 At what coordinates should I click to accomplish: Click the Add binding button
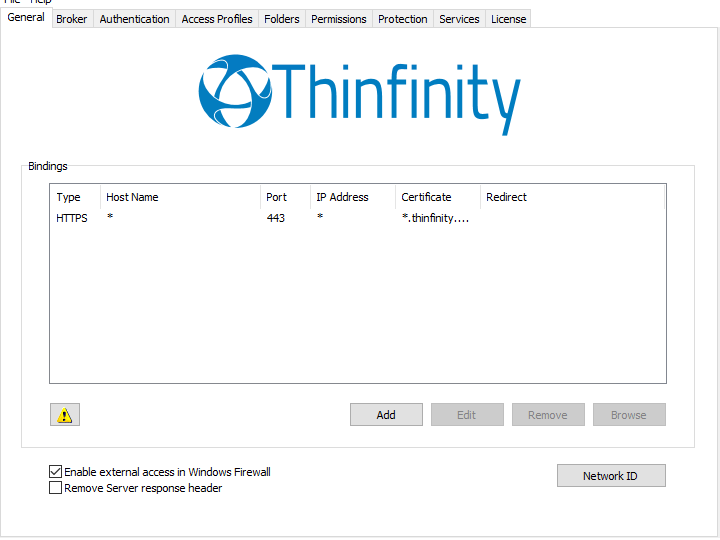pyautogui.click(x=386, y=415)
